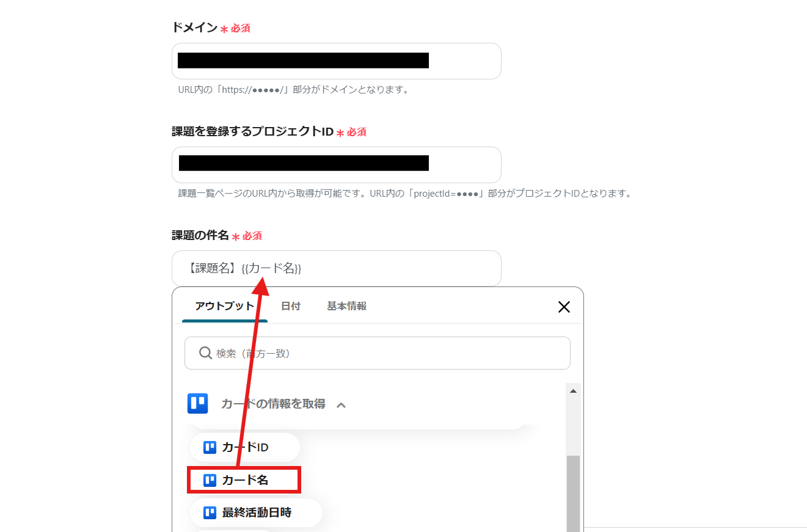
Task: Open the 日付 tab
Action: (x=291, y=306)
